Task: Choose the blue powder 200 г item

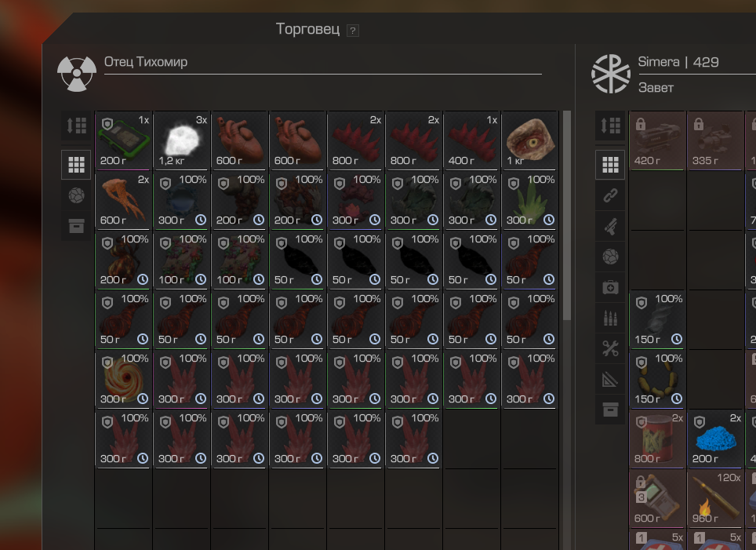Action: [714, 439]
